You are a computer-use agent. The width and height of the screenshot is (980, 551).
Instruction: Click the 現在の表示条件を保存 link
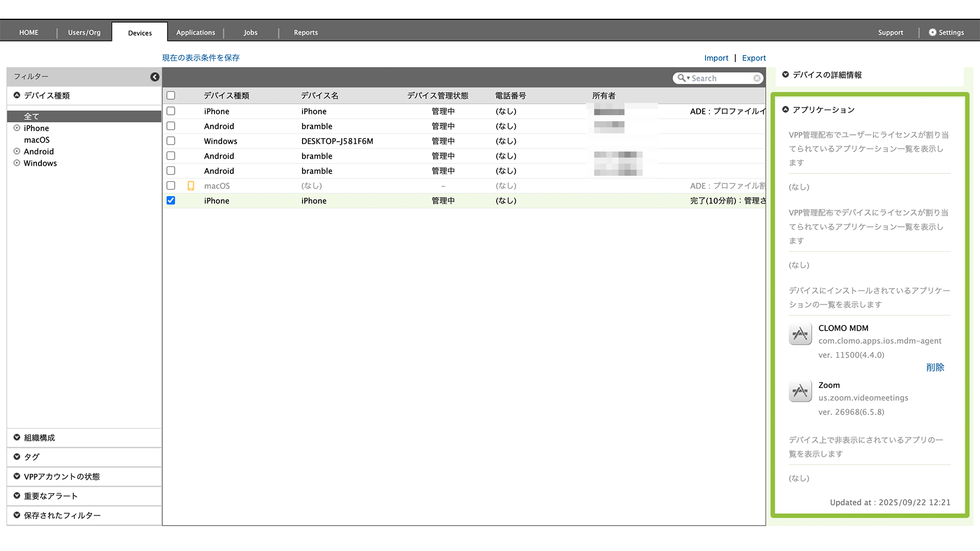click(x=201, y=58)
